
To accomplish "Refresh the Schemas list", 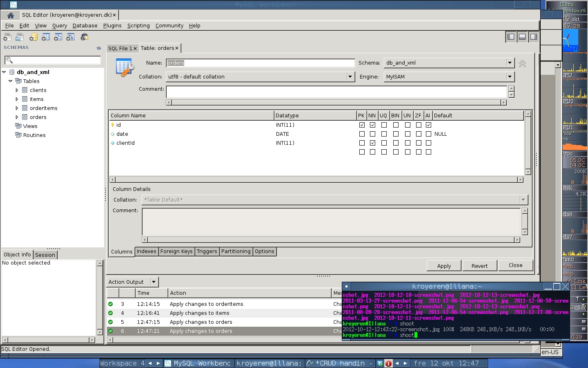I will [99, 48].
